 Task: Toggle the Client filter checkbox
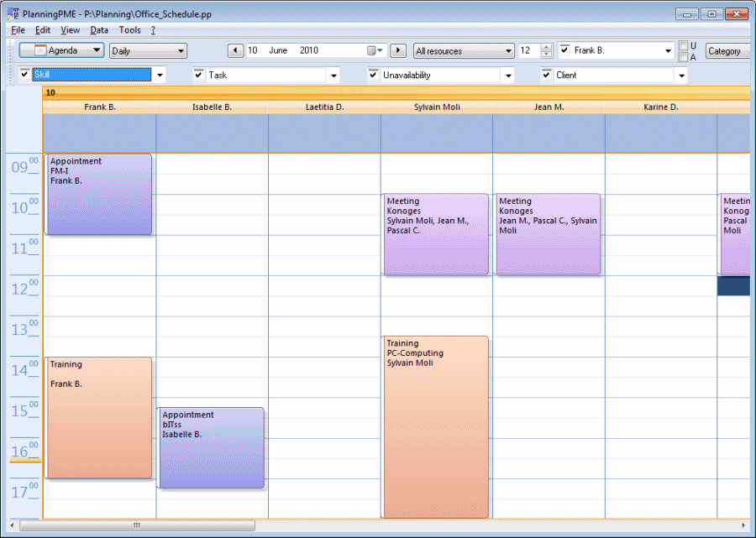tap(546, 75)
